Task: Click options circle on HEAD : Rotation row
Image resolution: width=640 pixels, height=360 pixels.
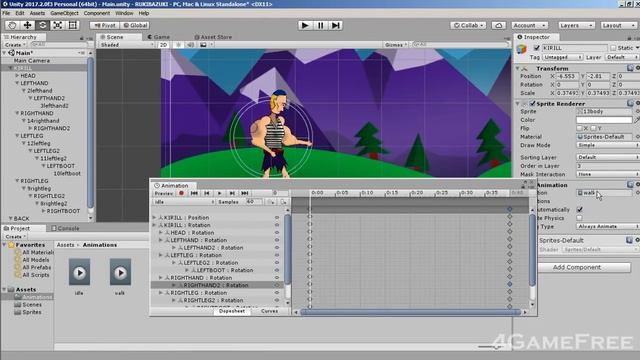Action: point(277,233)
